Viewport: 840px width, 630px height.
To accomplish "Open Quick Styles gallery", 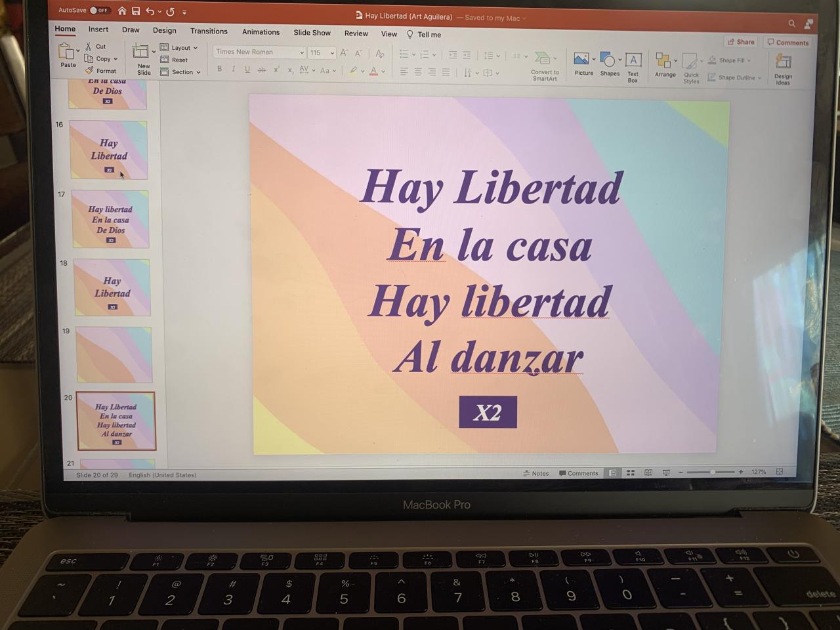I will tap(692, 68).
